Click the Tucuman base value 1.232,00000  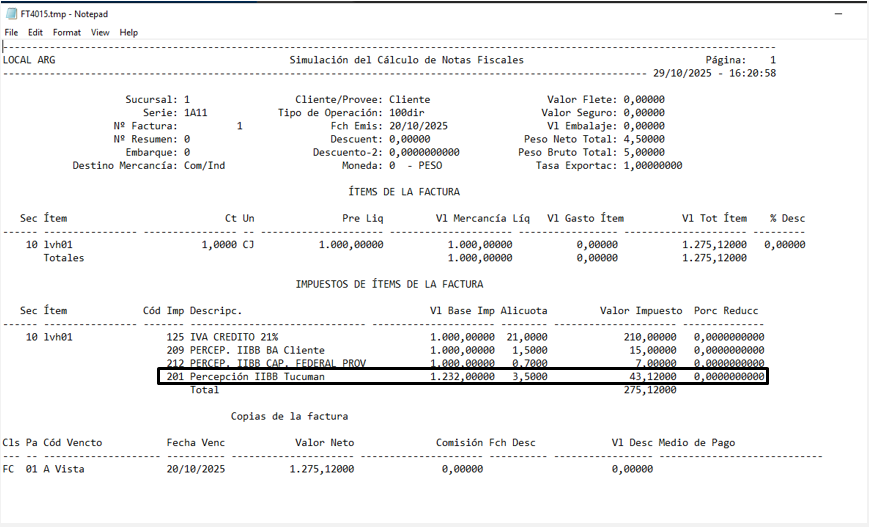pyautogui.click(x=462, y=377)
